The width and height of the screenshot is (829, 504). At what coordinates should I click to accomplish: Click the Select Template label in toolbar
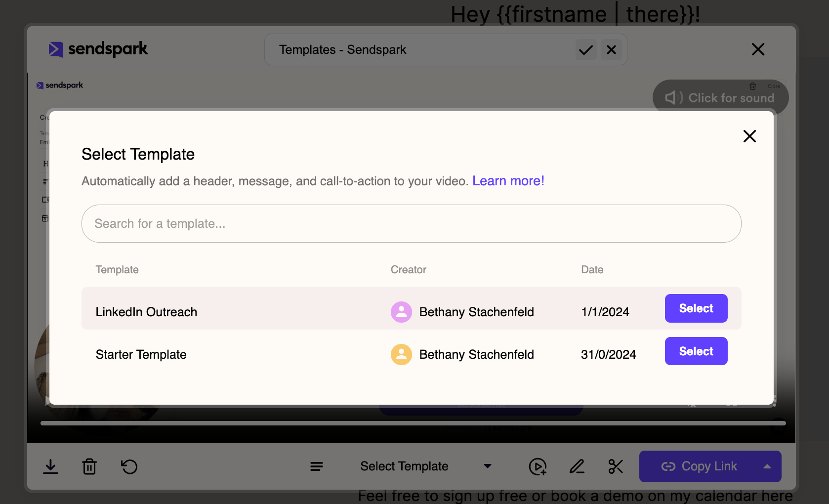pos(404,466)
